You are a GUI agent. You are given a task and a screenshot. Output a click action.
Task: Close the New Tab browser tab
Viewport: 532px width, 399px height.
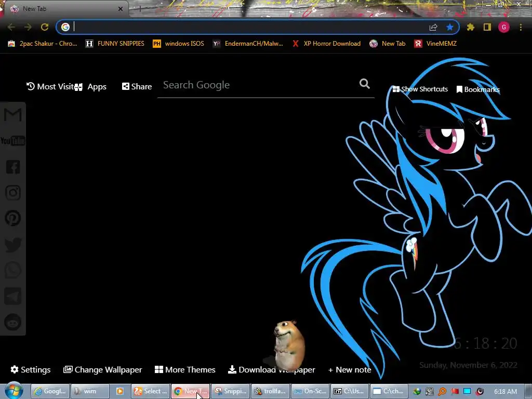121,9
